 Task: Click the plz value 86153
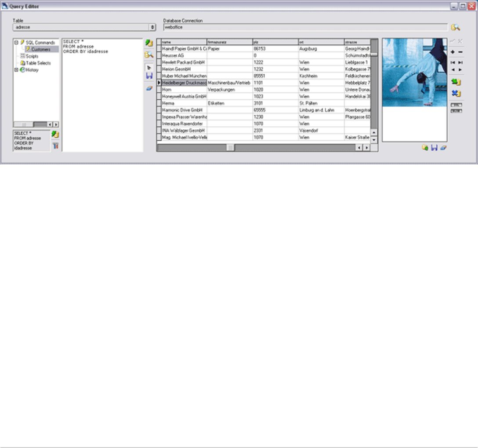pos(275,49)
